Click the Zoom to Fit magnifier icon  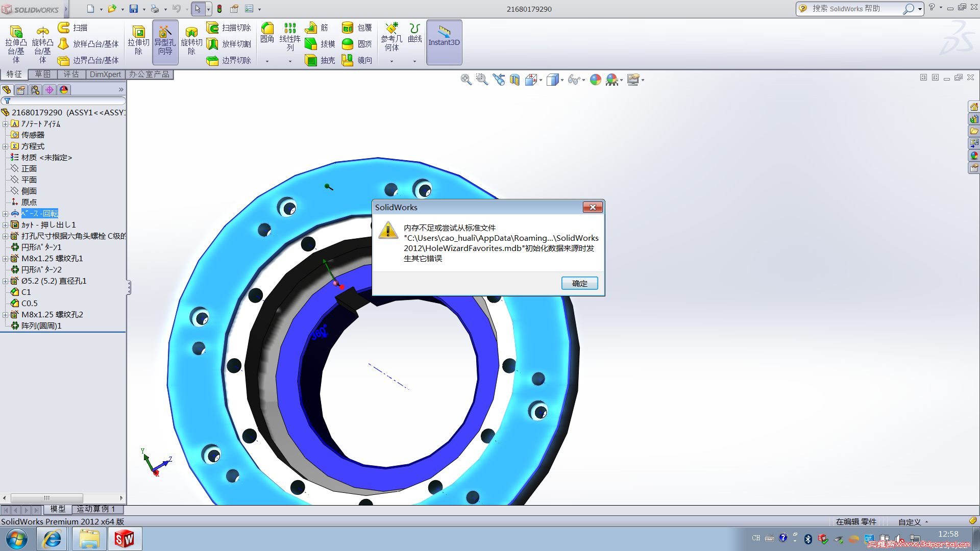point(465,80)
